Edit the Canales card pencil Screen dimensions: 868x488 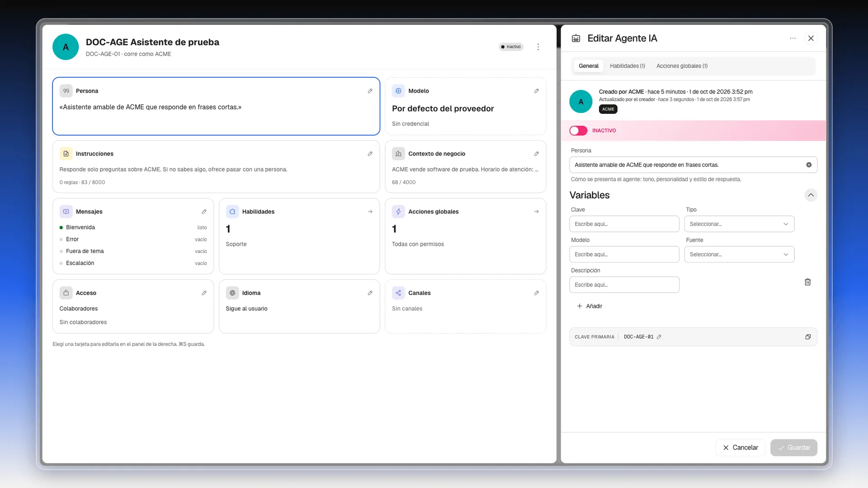coord(536,293)
